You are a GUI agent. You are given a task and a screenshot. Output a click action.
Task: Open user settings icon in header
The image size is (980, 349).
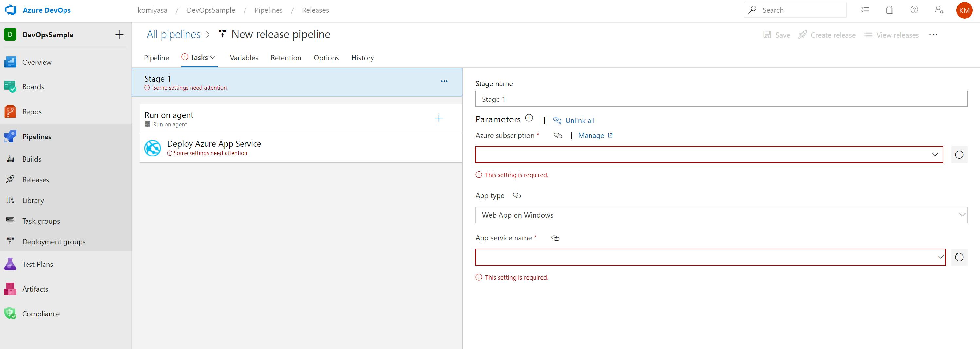pyautogui.click(x=939, y=10)
